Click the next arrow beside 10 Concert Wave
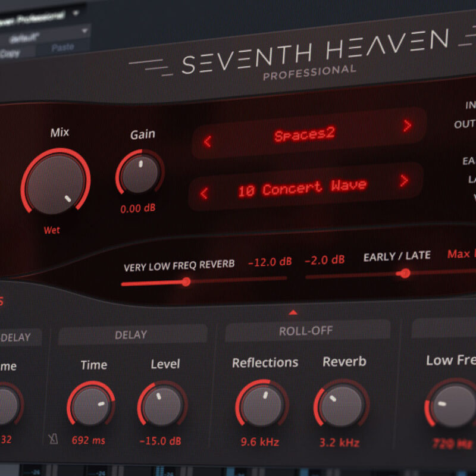Image resolution: width=476 pixels, height=476 pixels. pyautogui.click(x=404, y=181)
